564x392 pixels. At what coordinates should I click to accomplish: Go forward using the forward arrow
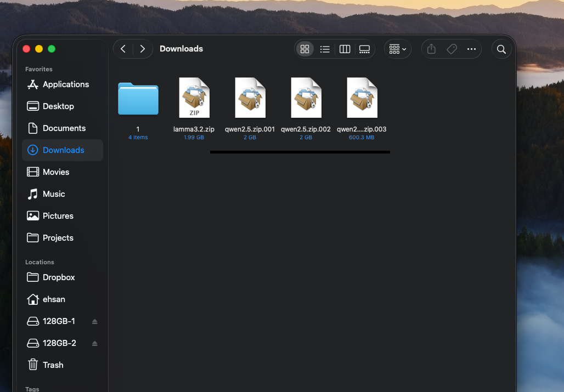[x=143, y=49]
